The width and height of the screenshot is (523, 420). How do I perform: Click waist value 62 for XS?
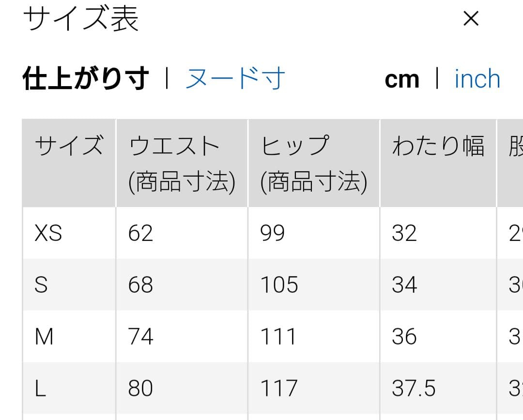140,233
